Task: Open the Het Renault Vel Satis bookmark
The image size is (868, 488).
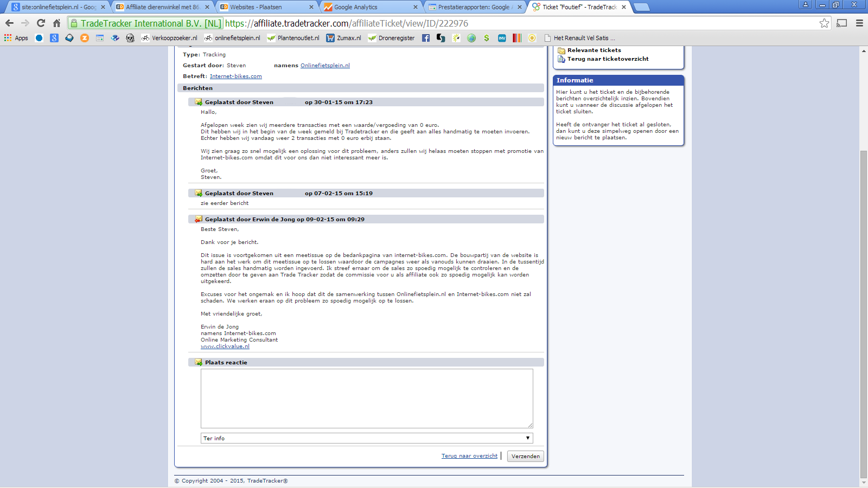Action: tap(579, 38)
